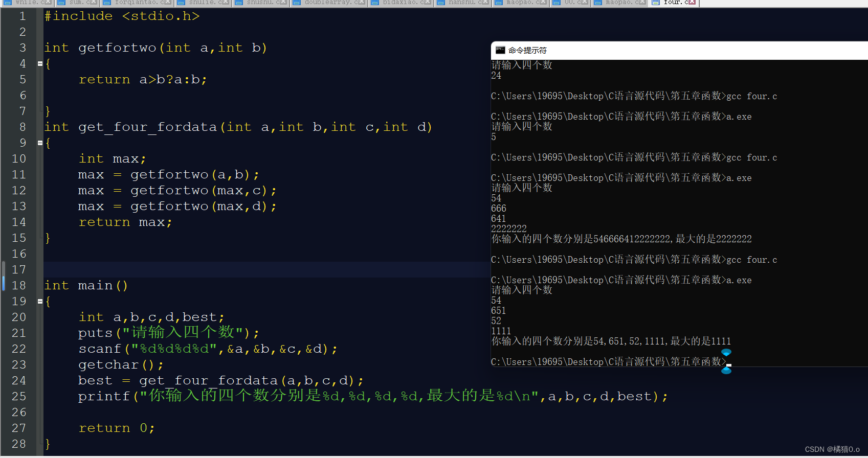Click the terminal output ending 最大的是2222222
This screenshot has height=458, width=868.
621,239
